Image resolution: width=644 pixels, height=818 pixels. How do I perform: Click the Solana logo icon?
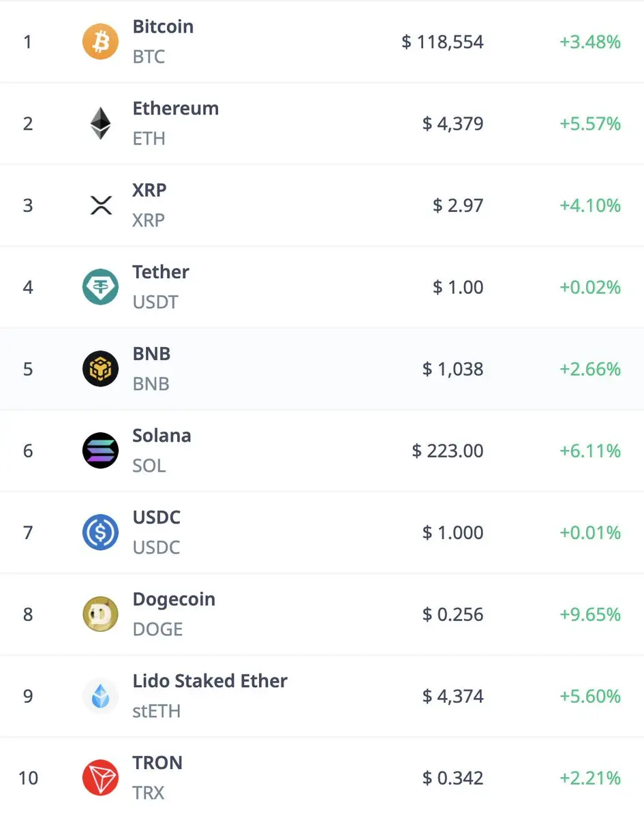[x=100, y=451]
